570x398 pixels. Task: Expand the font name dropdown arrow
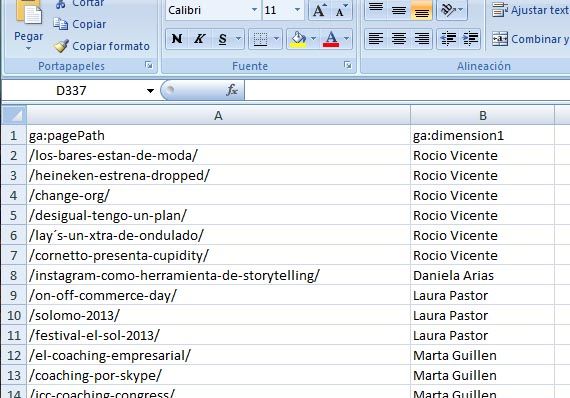[255, 10]
